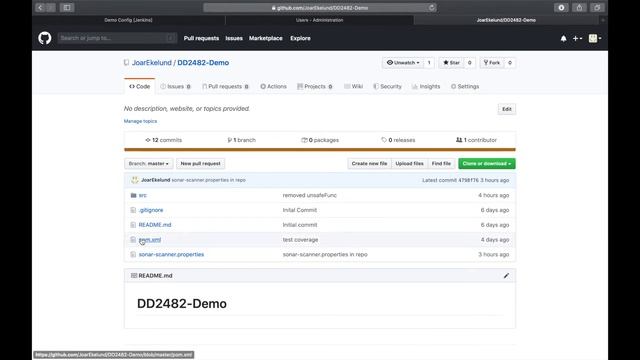Switch to Users Administration tab
The image size is (640, 360).
(x=320, y=20)
